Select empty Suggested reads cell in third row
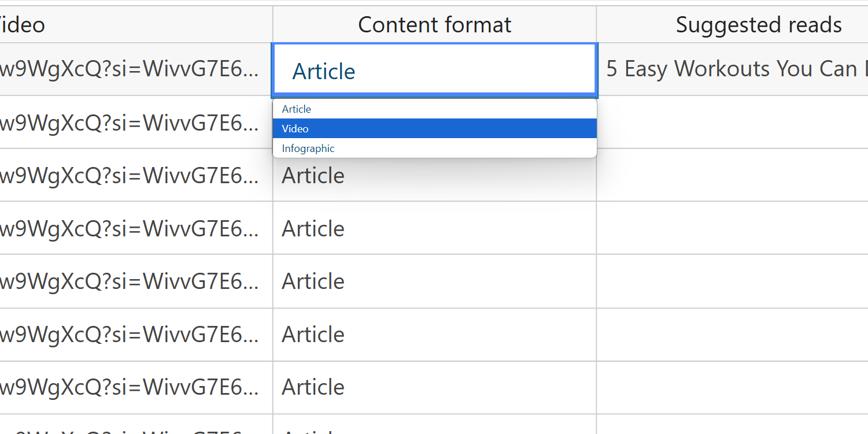 732,175
